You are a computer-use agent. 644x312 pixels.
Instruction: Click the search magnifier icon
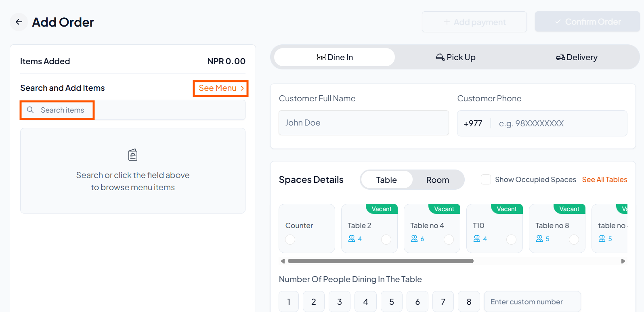point(30,110)
